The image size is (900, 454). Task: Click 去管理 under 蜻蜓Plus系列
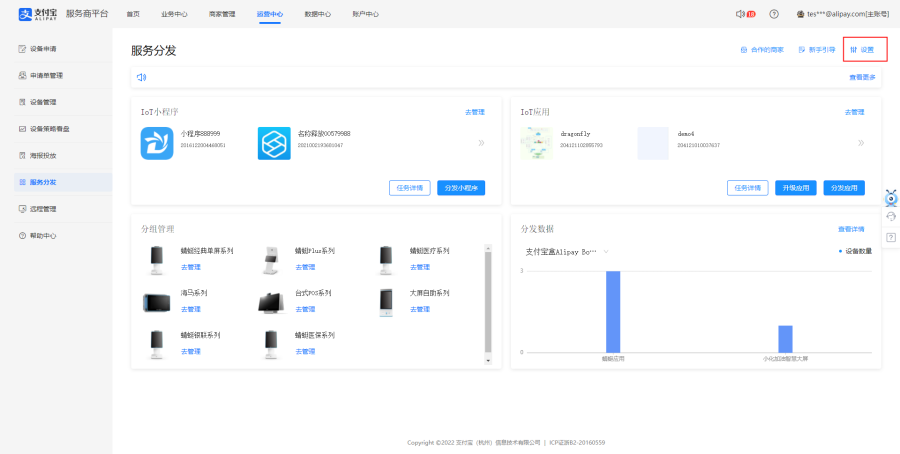click(x=305, y=267)
